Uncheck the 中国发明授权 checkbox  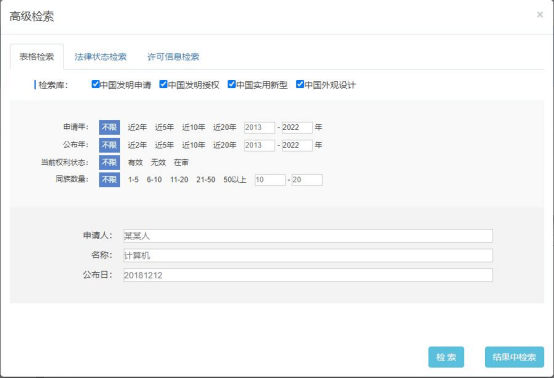coord(163,84)
